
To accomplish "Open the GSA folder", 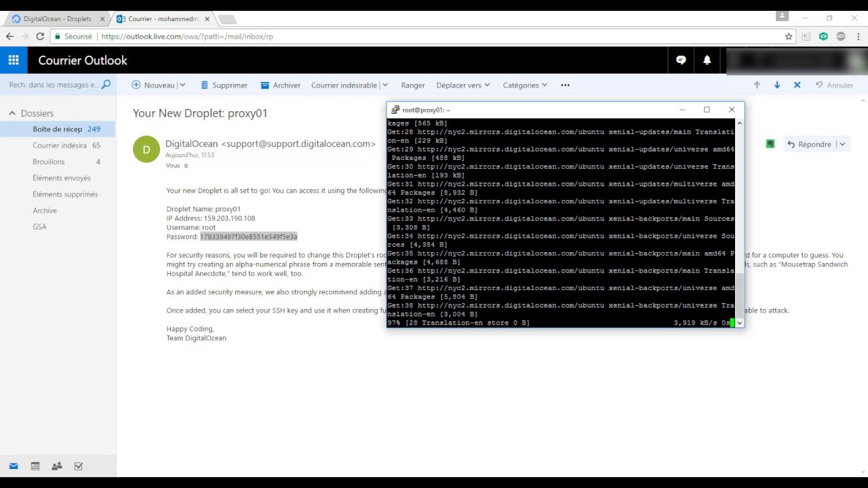I will 58,226.
